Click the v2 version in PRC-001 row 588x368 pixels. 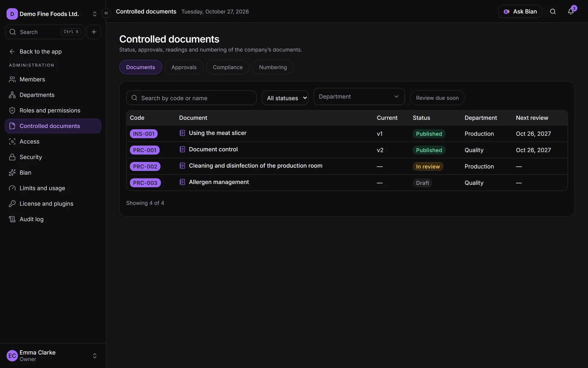click(380, 150)
